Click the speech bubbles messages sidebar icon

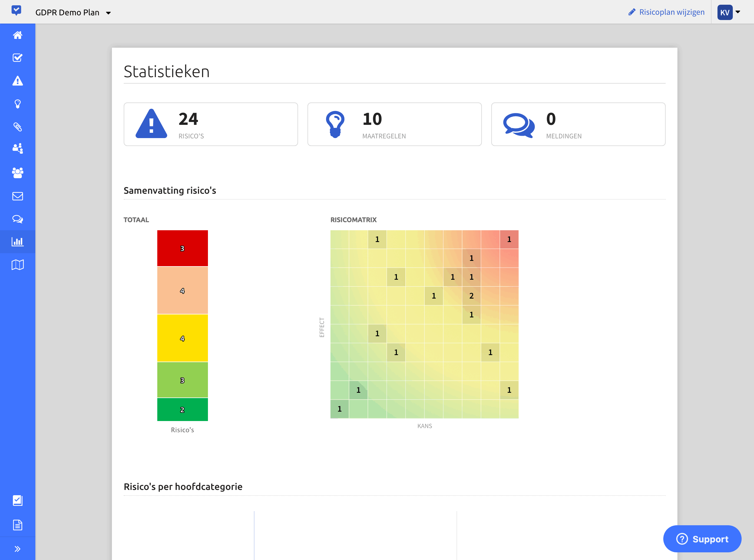(18, 219)
